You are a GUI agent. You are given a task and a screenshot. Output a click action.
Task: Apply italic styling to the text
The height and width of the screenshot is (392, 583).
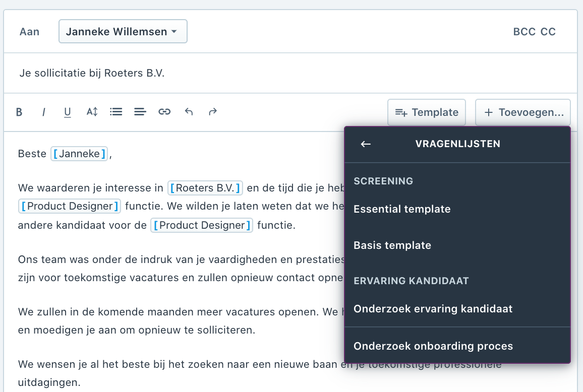coord(43,112)
